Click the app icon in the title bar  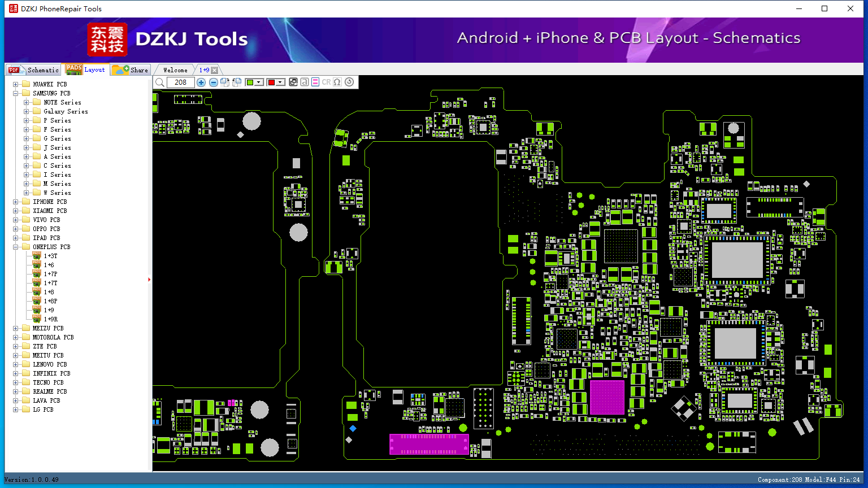[x=14, y=8]
